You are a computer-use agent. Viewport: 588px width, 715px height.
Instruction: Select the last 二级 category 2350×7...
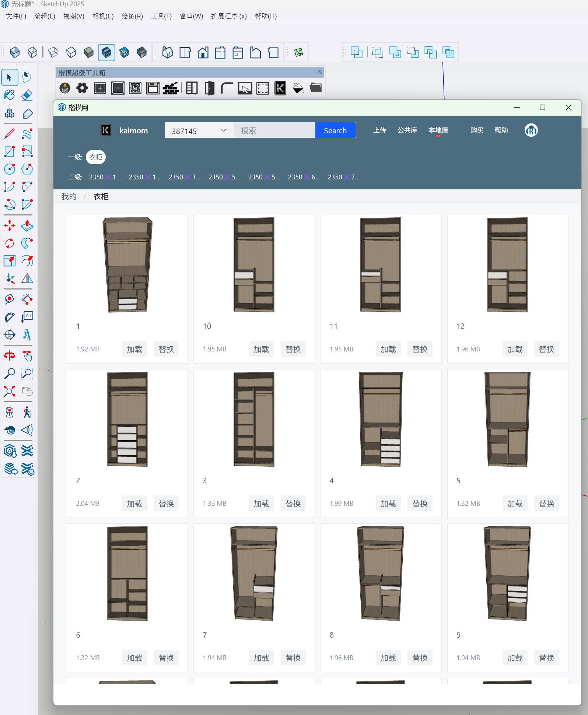[344, 177]
